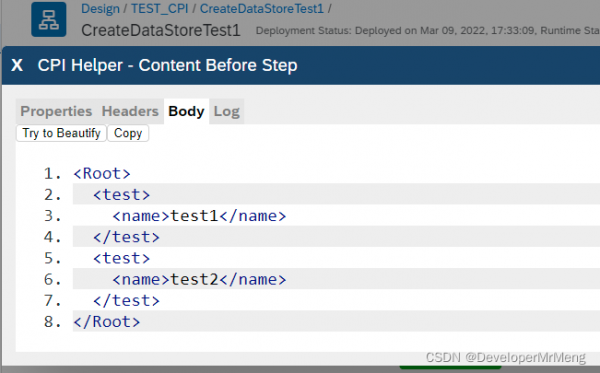
Task: Open the Design breadcrumb link
Action: point(100,8)
